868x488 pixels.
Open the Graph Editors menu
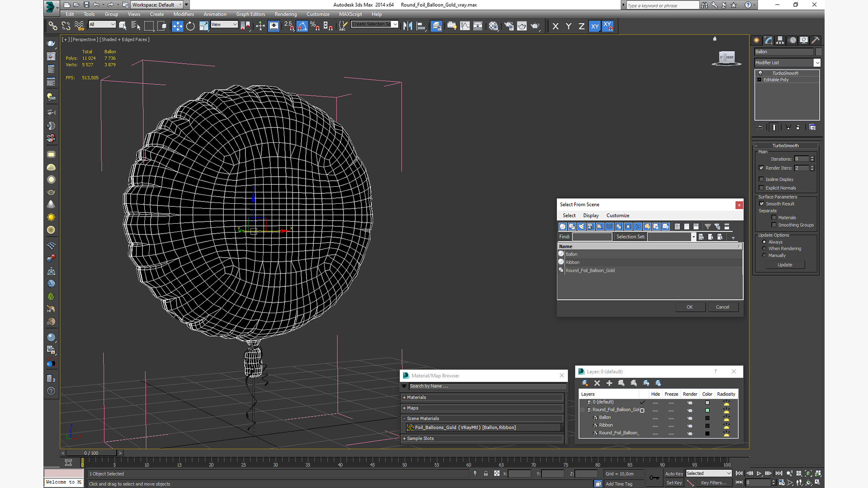[250, 14]
